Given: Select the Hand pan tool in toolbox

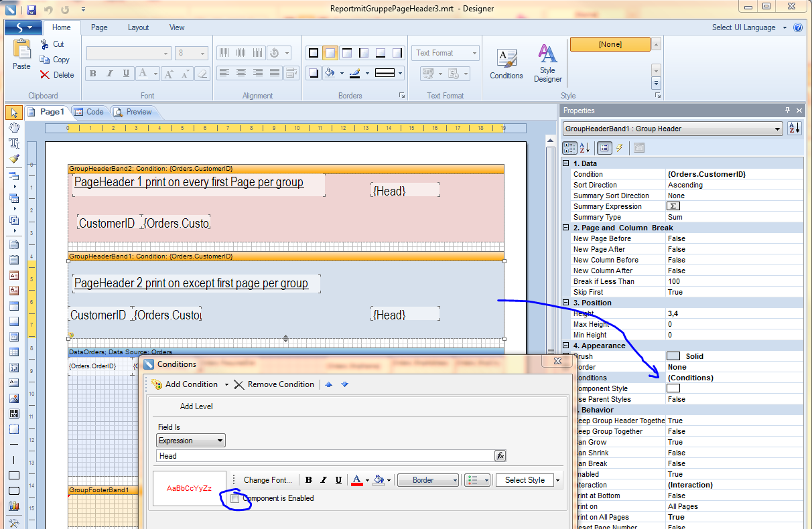Looking at the screenshot, I should point(13,127).
